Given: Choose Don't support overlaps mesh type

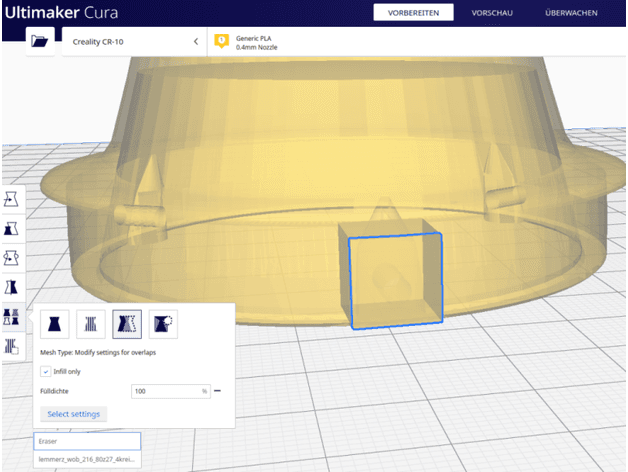Looking at the screenshot, I should point(163,324).
